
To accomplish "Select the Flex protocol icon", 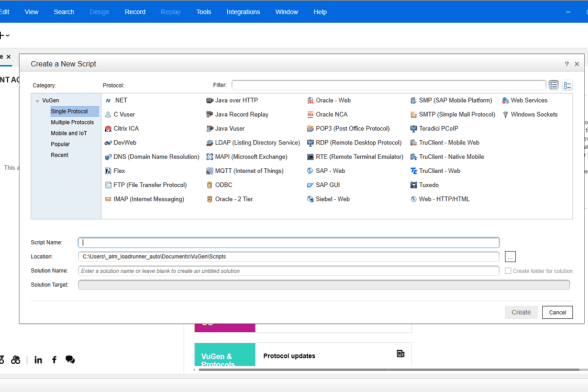I will pyautogui.click(x=108, y=171).
